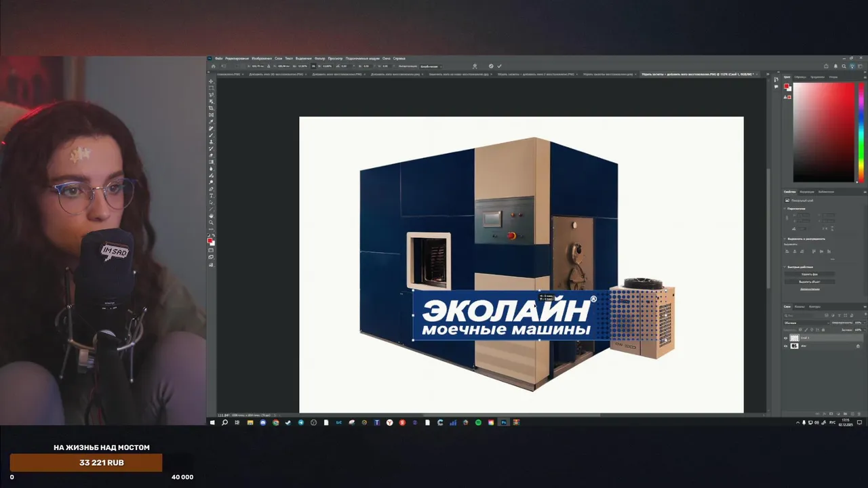Switch to the Библиотеки tab

[826, 192]
